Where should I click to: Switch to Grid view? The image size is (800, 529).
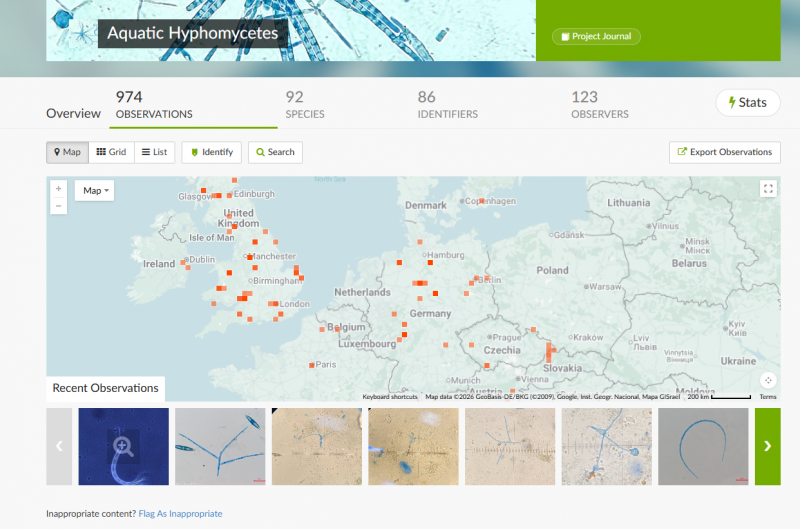pyautogui.click(x=111, y=152)
